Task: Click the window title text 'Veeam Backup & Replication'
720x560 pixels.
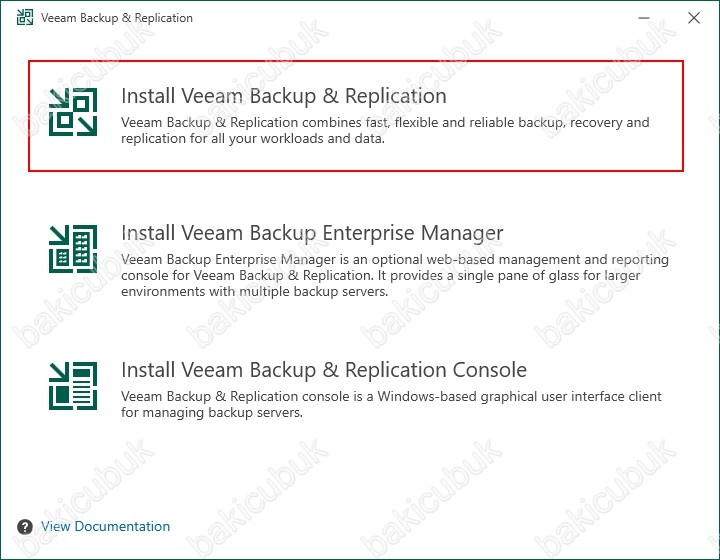Action: click(x=117, y=18)
